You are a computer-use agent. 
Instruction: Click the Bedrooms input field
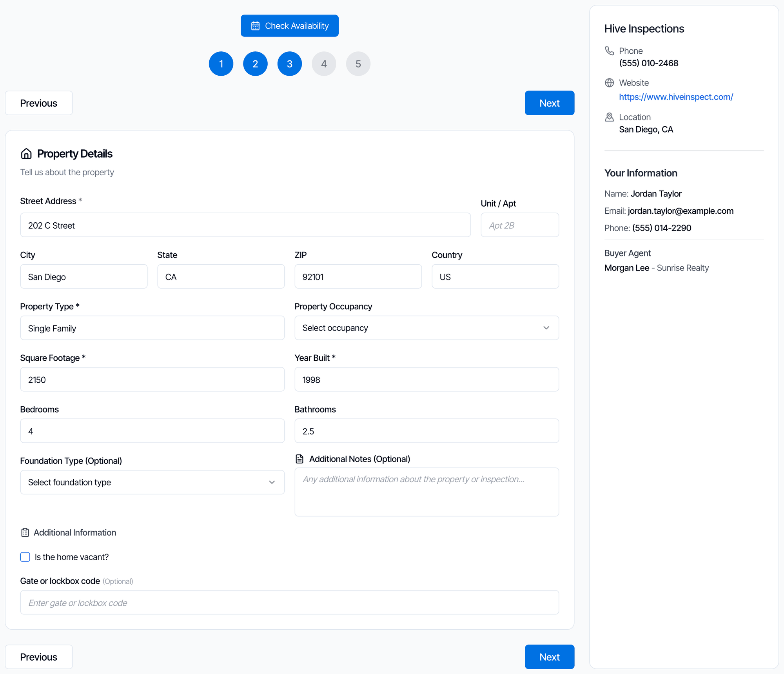152,431
